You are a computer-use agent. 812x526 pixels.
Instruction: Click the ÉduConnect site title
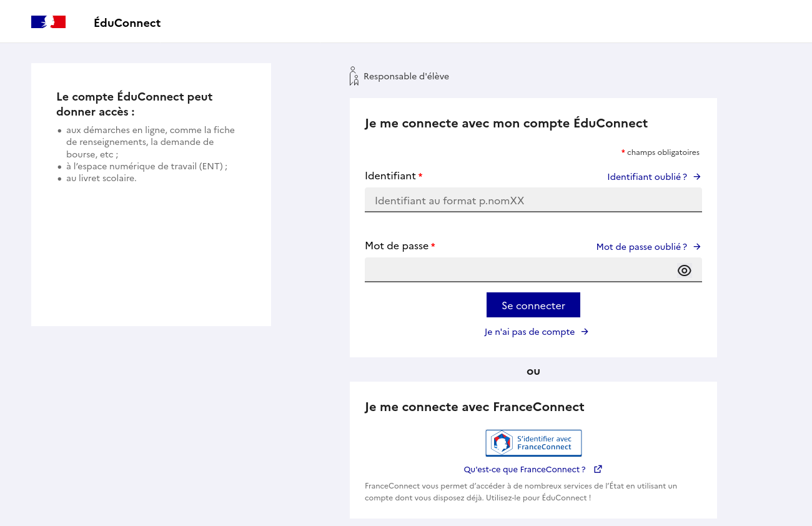coord(127,23)
